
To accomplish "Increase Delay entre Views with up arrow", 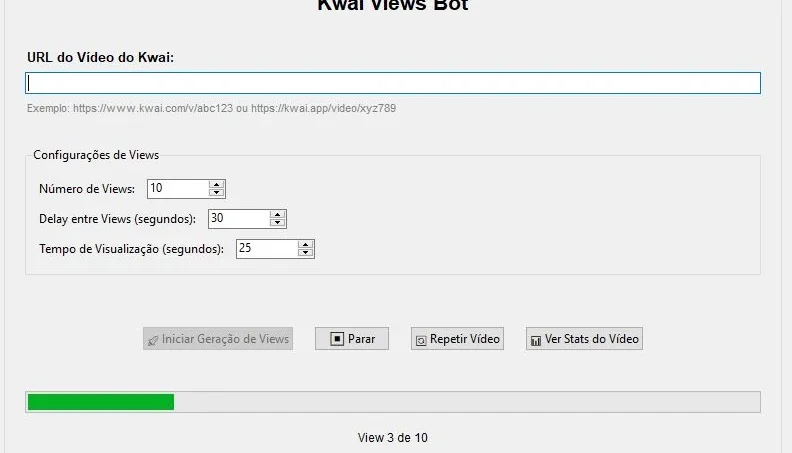I will pyautogui.click(x=277, y=215).
